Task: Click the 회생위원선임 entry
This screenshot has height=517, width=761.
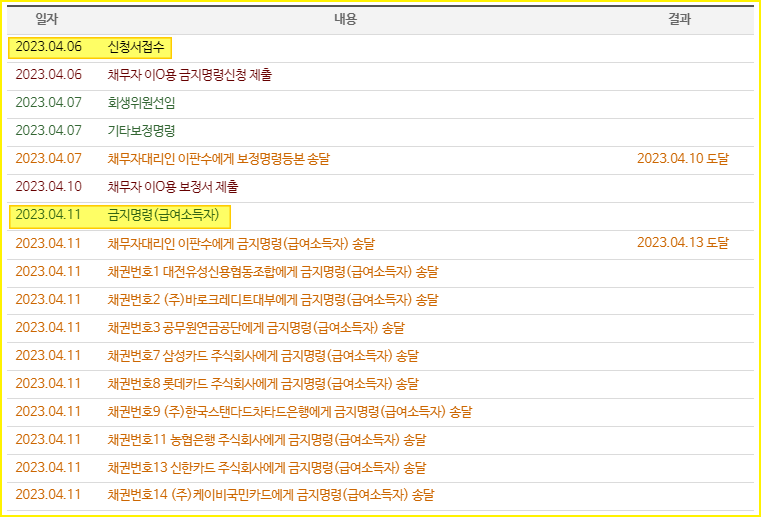Action: coord(141,103)
